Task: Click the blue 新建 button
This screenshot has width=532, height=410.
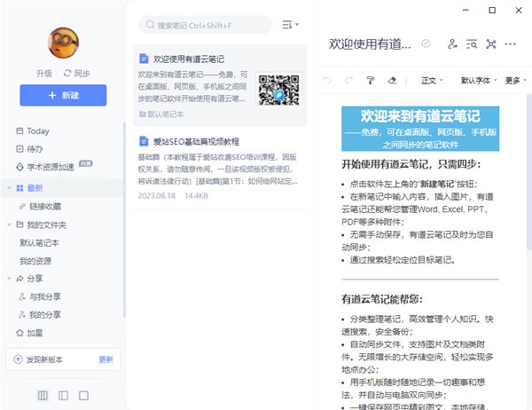Action: pos(63,95)
